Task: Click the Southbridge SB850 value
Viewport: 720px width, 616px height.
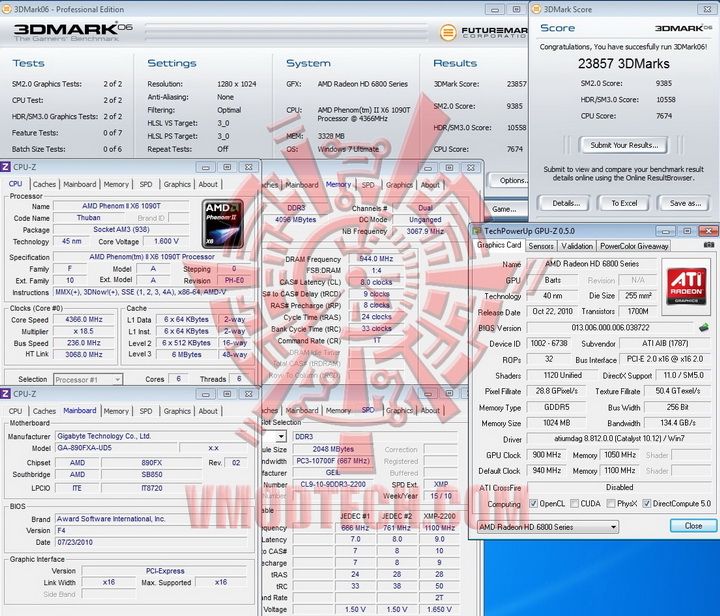Action: click(x=152, y=474)
